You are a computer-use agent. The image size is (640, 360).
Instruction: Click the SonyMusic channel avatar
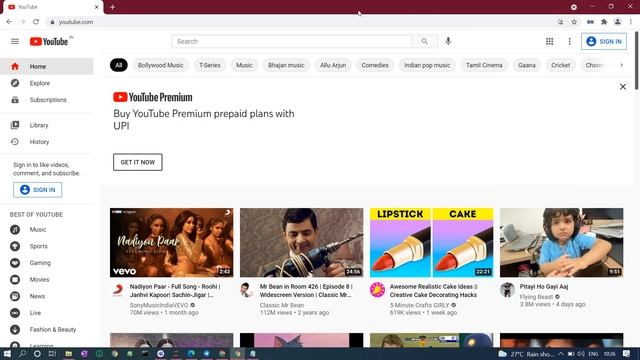(x=118, y=290)
